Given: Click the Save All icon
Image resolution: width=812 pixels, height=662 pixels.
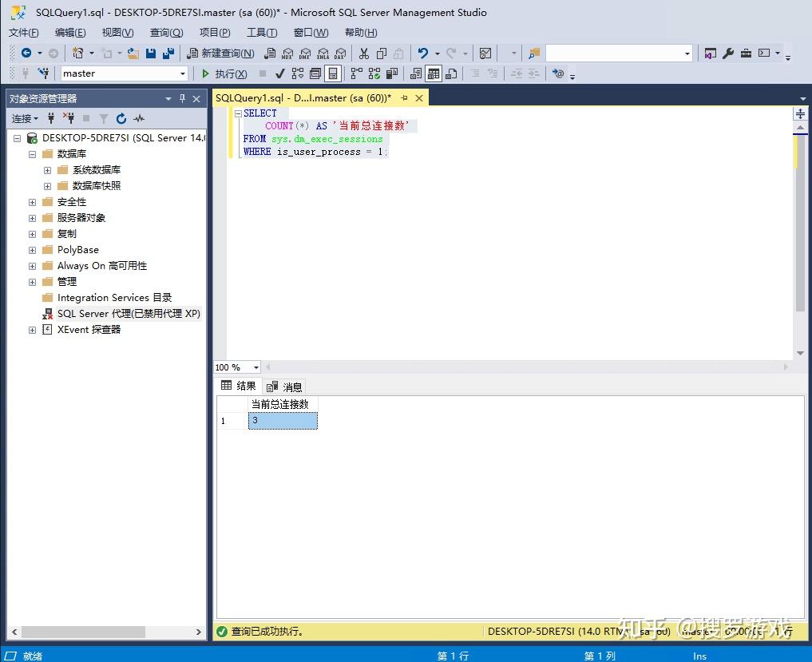Looking at the screenshot, I should 168,53.
